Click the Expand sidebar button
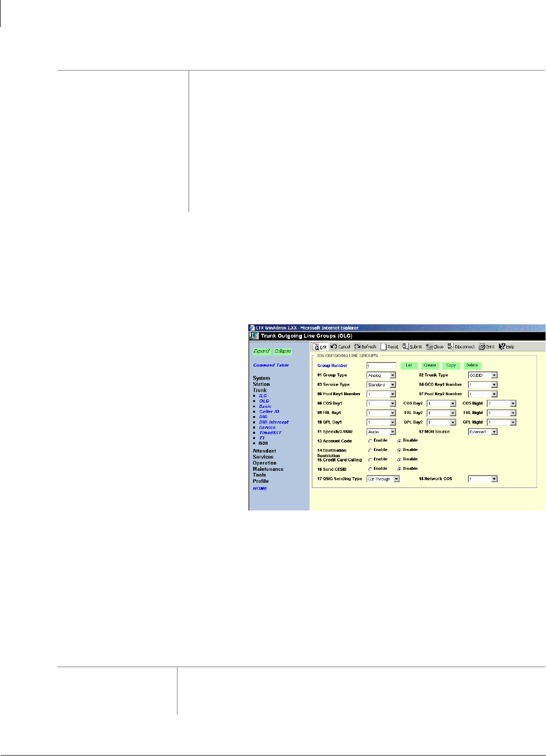This screenshot has height=756, width=546. click(261, 351)
